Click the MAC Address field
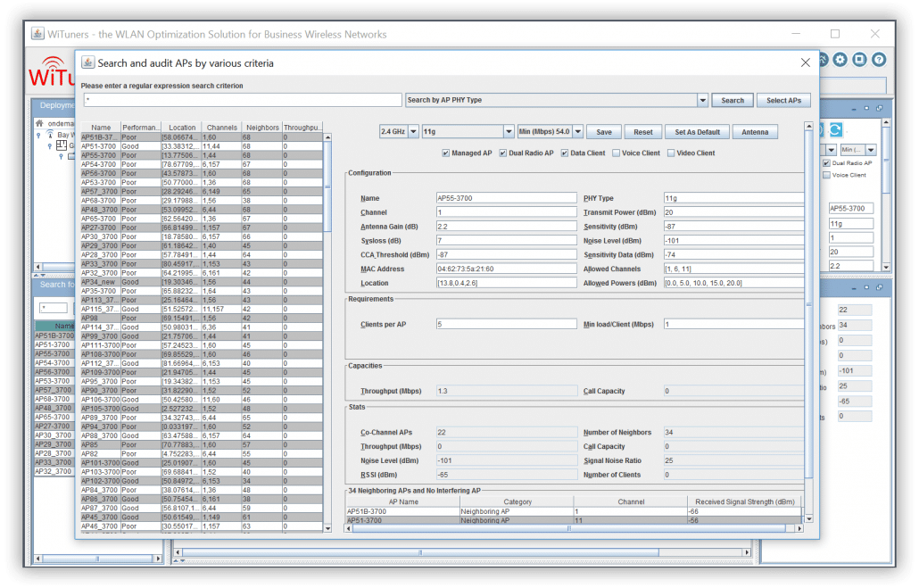This screenshot has width=919, height=588. [507, 269]
